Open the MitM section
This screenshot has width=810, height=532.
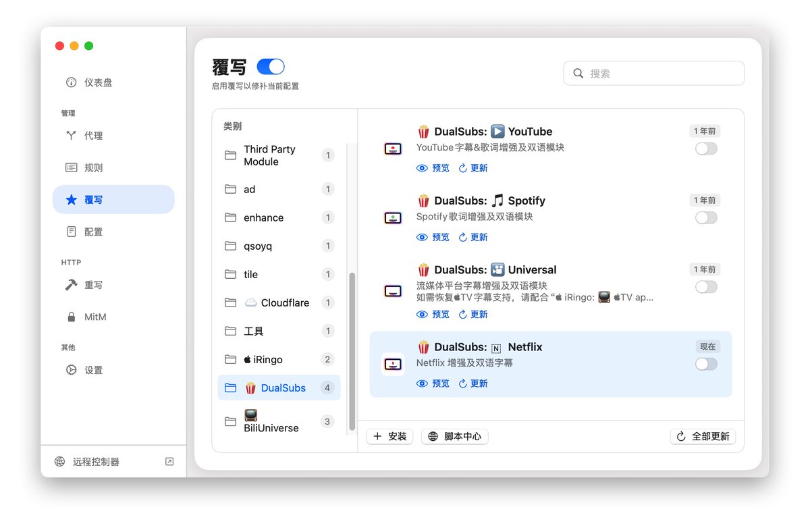pos(113,317)
